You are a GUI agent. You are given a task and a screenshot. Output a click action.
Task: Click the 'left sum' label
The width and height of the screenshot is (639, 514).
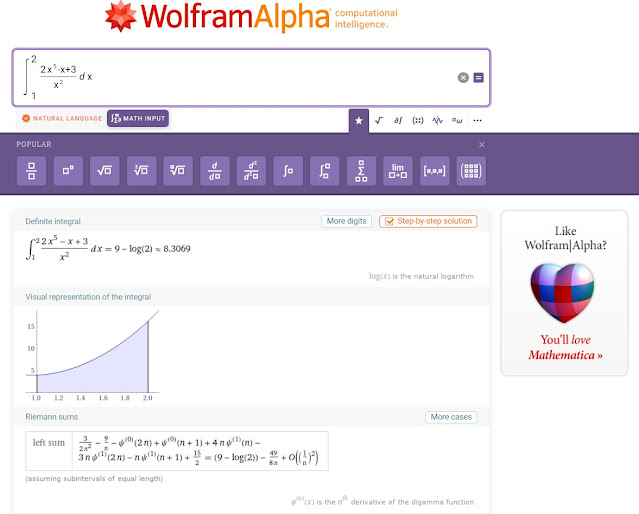tap(48, 443)
